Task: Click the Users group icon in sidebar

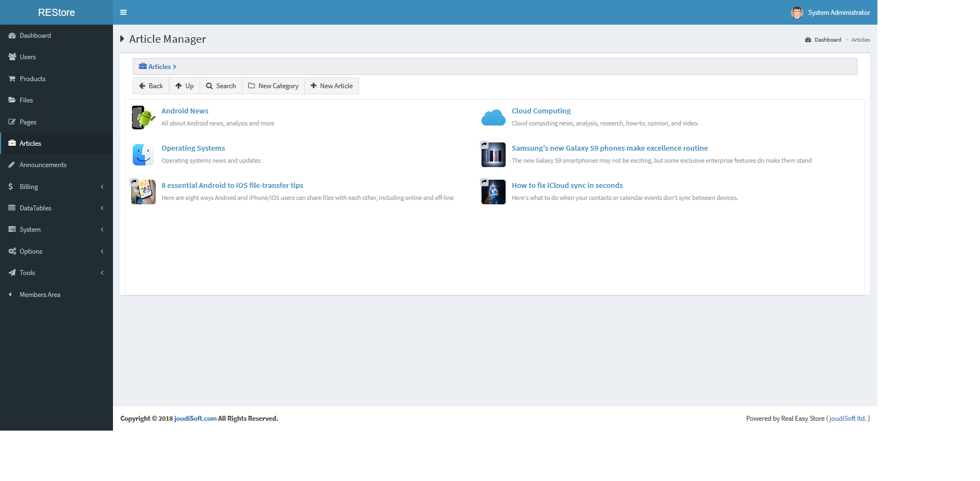Action: [x=12, y=57]
